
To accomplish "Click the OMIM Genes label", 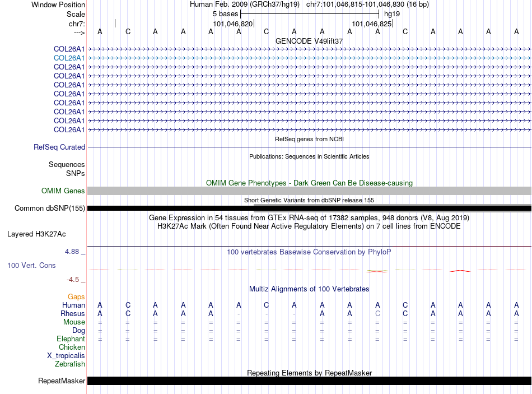I will tap(63, 191).
